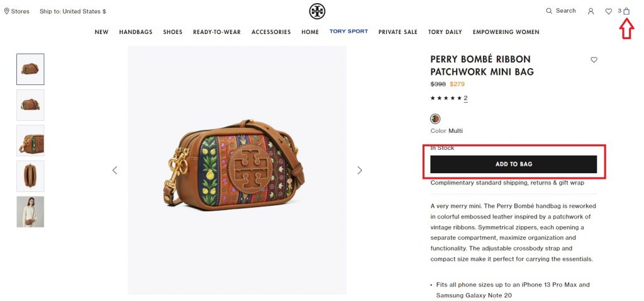Save product with heart icon beside title
Image resolution: width=644 pixels, height=301 pixels.
point(594,60)
